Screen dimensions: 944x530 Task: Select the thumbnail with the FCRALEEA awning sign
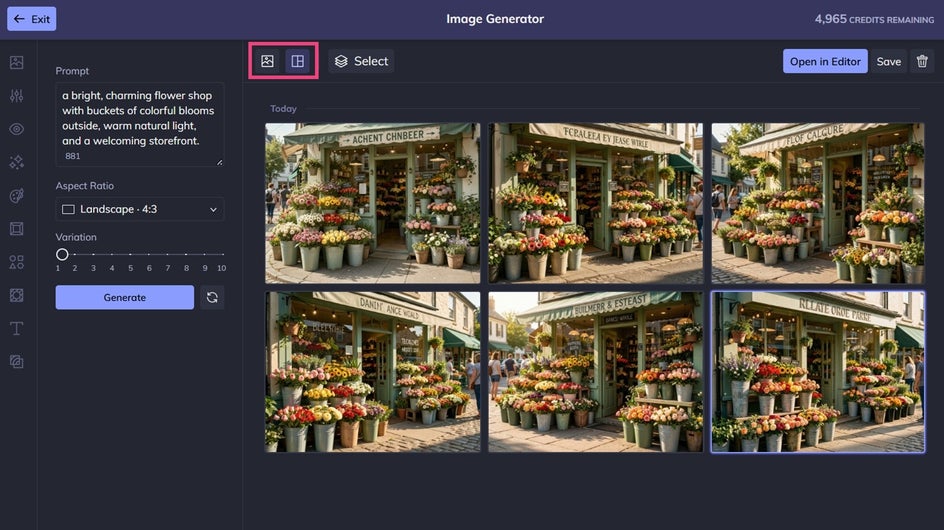click(x=595, y=203)
